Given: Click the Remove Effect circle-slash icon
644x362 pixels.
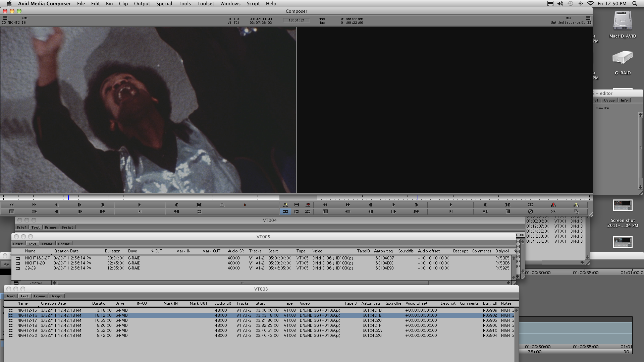Looking at the screenshot, I should (530, 212).
